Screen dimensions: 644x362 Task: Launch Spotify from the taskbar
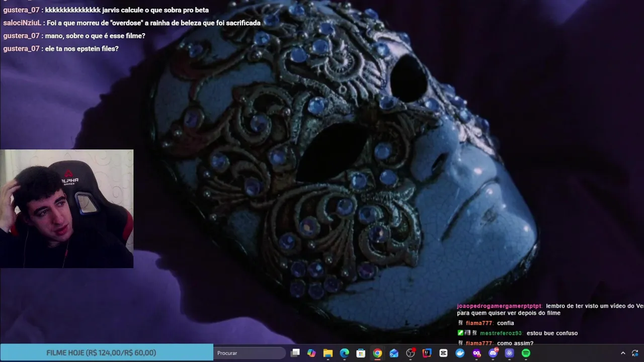point(526,353)
